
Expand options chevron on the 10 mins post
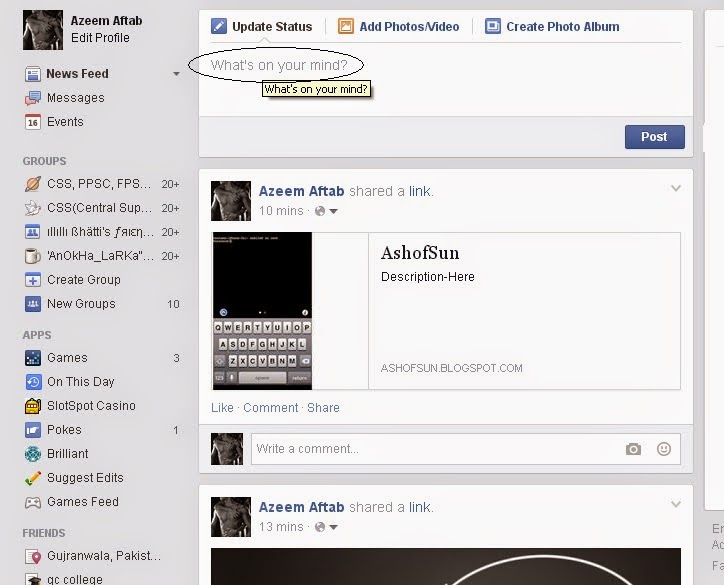pyautogui.click(x=676, y=188)
